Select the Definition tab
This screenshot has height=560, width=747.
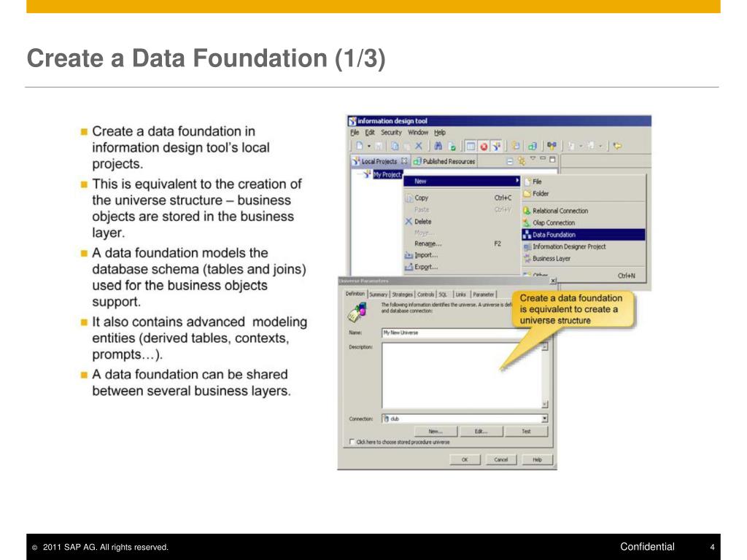click(x=355, y=294)
